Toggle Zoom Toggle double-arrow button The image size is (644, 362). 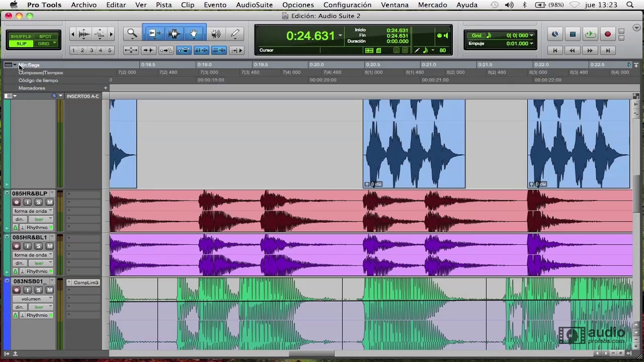coord(131,50)
